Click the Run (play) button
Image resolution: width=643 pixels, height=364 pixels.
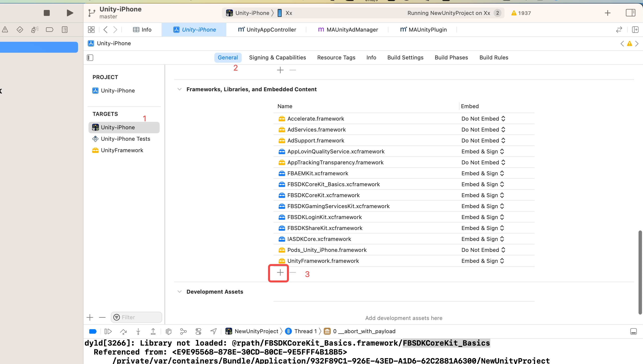point(70,13)
